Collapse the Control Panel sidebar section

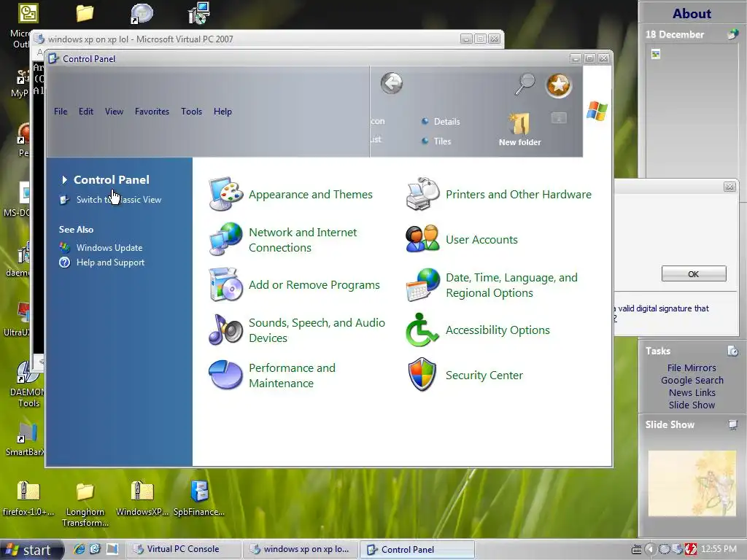(64, 179)
